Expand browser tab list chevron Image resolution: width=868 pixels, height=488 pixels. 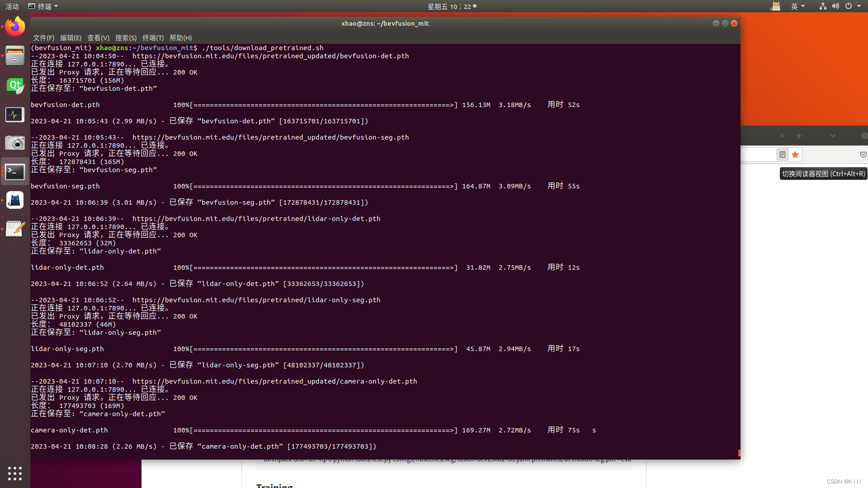833,136
